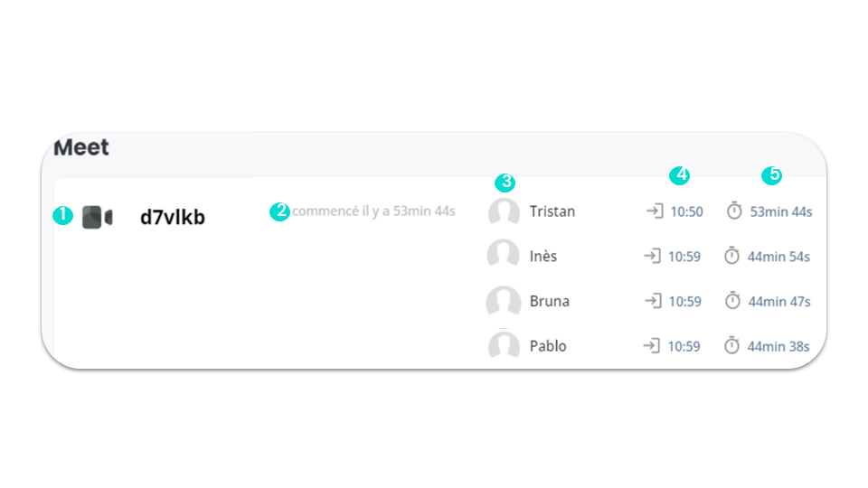
Task: Select Tristan's avatar picture
Action: pos(504,211)
